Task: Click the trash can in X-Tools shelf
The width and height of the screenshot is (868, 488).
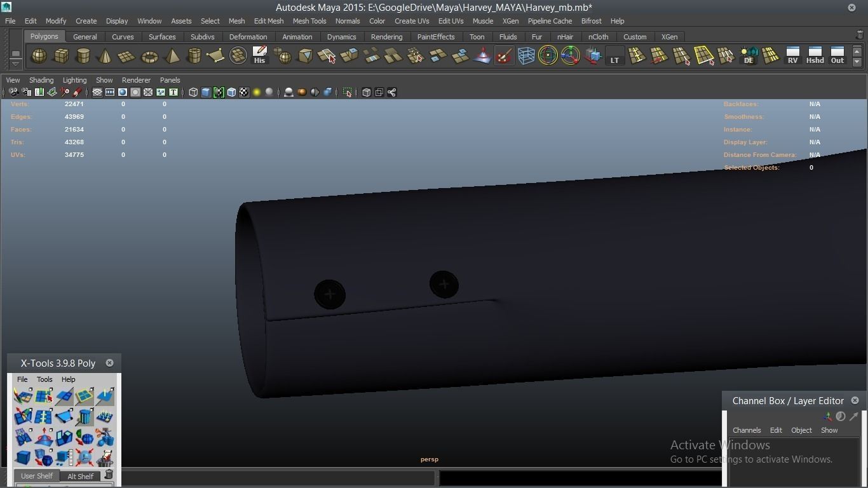Action: (x=109, y=475)
